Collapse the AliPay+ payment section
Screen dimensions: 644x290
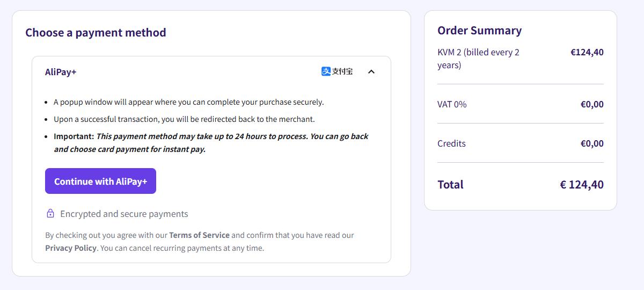(371, 71)
